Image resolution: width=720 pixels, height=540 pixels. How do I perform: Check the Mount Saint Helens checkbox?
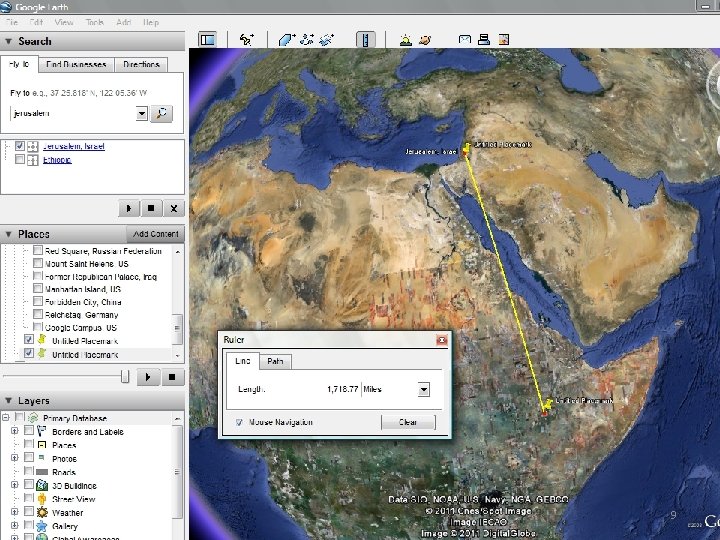point(38,263)
